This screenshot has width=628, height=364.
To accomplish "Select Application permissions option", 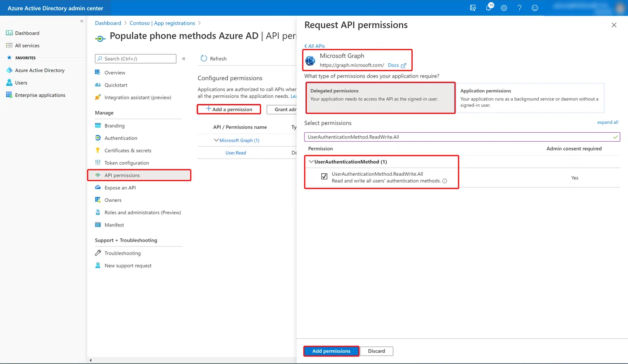I will 530,98.
